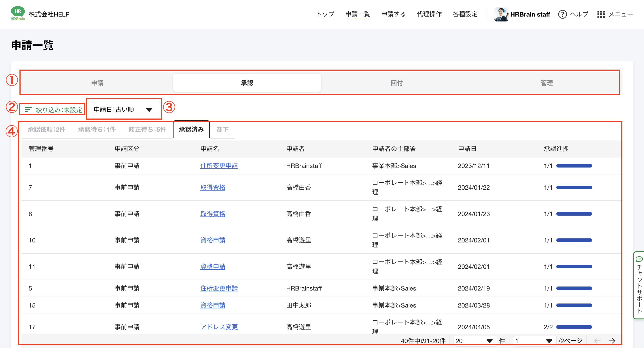This screenshot has height=348, width=644.
Task: Click the filter icon for 絞り込み
Action: [x=28, y=110]
